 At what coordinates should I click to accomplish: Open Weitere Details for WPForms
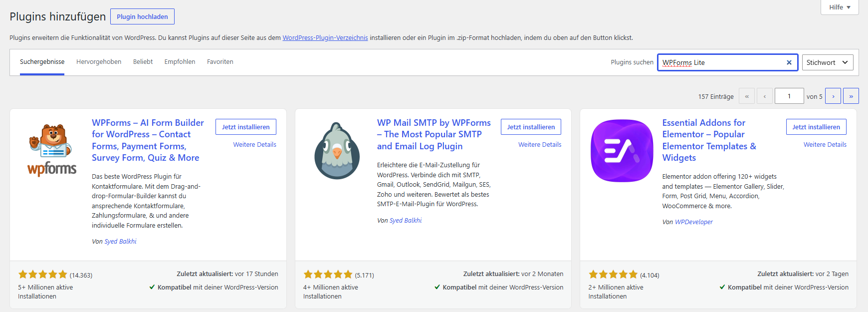(255, 144)
